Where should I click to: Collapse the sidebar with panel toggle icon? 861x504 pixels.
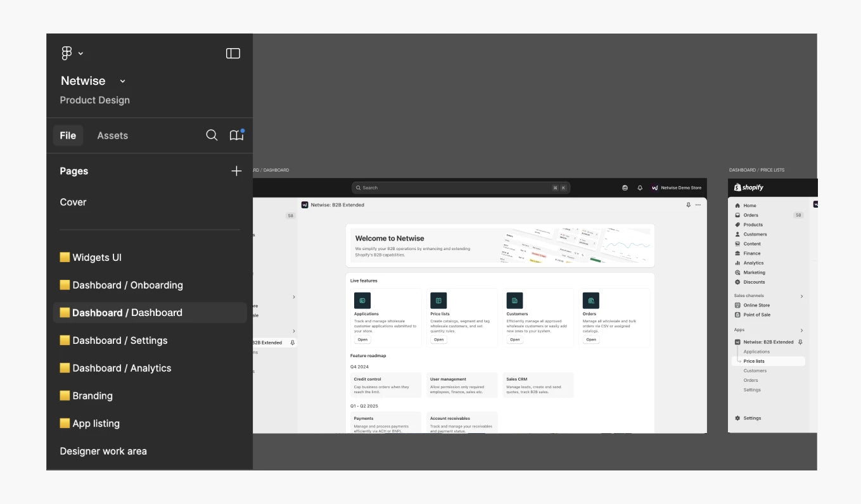point(233,54)
